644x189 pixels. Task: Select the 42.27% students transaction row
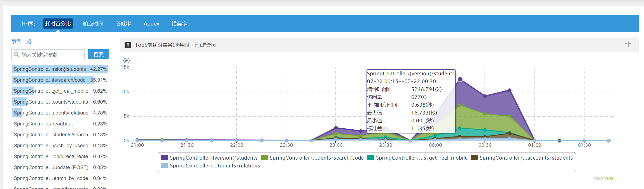coord(60,69)
